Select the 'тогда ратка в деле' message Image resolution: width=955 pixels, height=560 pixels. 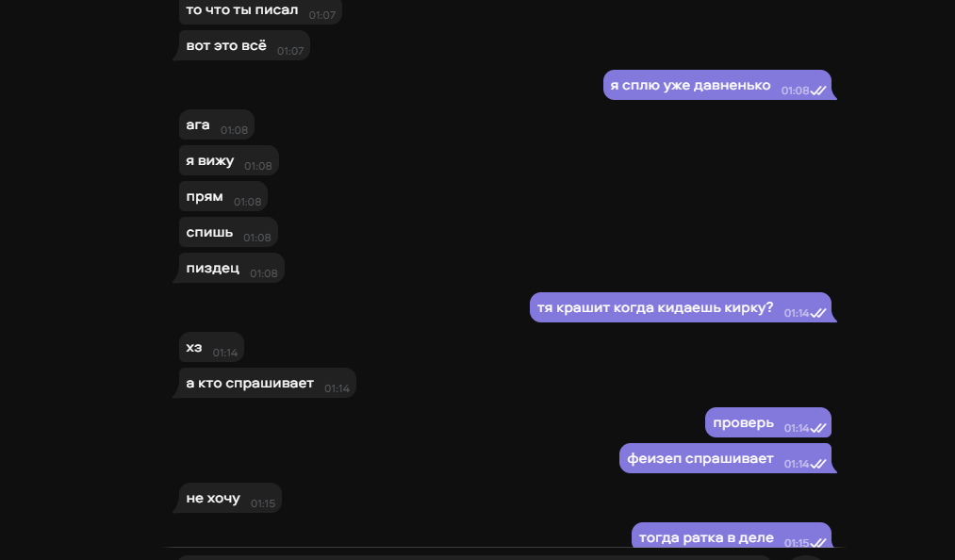pyautogui.click(x=732, y=535)
